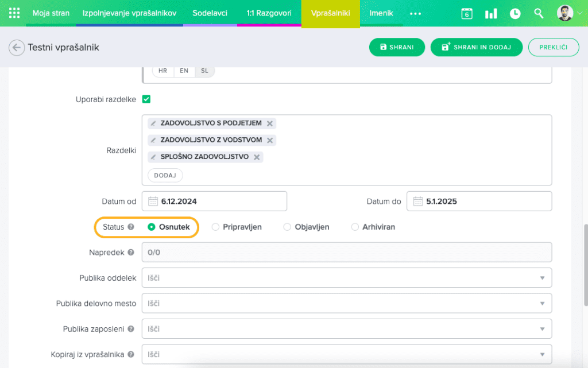588x368 pixels.
Task: Switch to the Sodelavci tab
Action: [210, 13]
